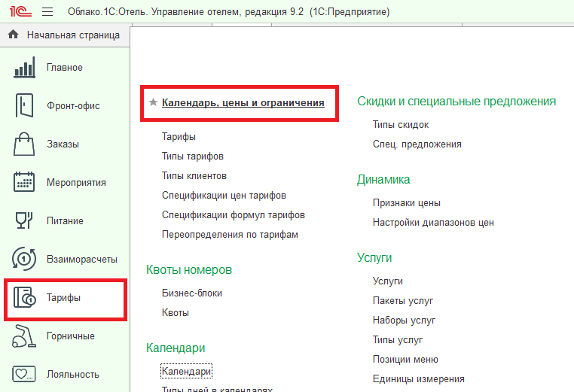Toggle favorite star next to Календарь, цены и ограничения
The width and height of the screenshot is (574, 392).
click(x=154, y=102)
